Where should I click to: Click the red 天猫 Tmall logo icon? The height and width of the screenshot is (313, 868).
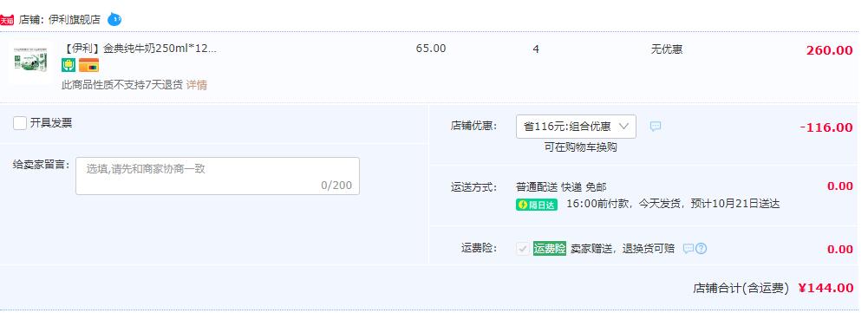[x=7, y=21]
